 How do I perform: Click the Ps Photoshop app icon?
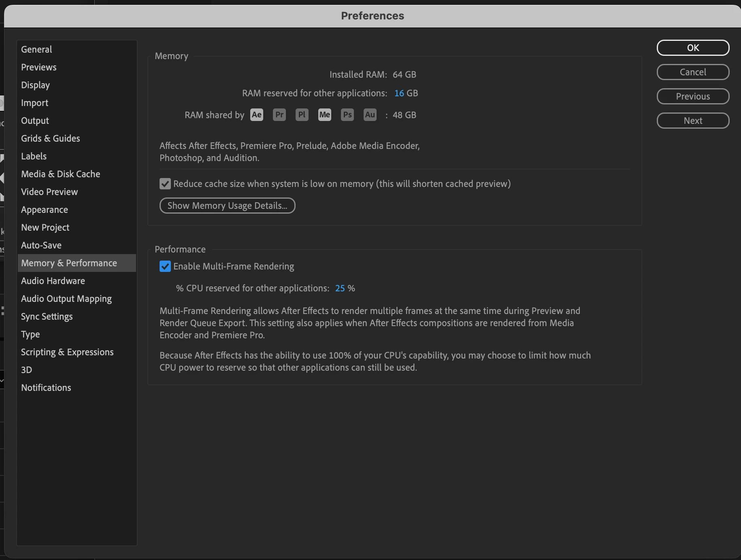click(x=347, y=115)
